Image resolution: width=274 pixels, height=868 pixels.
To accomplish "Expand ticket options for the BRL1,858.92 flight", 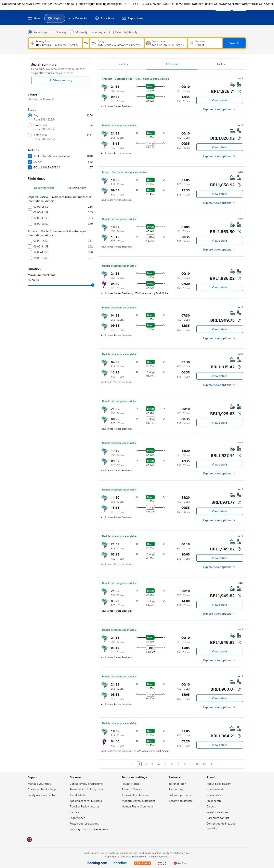I will click(x=219, y=203).
